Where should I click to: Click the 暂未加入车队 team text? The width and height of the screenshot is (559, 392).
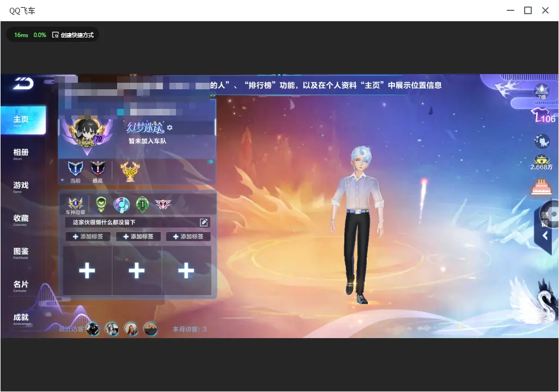(x=148, y=141)
